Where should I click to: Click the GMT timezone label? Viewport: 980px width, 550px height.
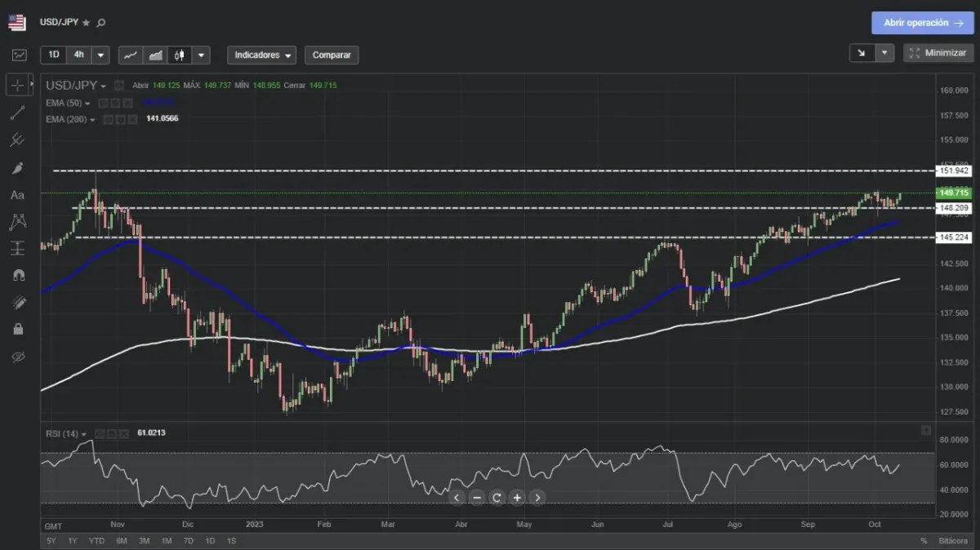point(53,527)
